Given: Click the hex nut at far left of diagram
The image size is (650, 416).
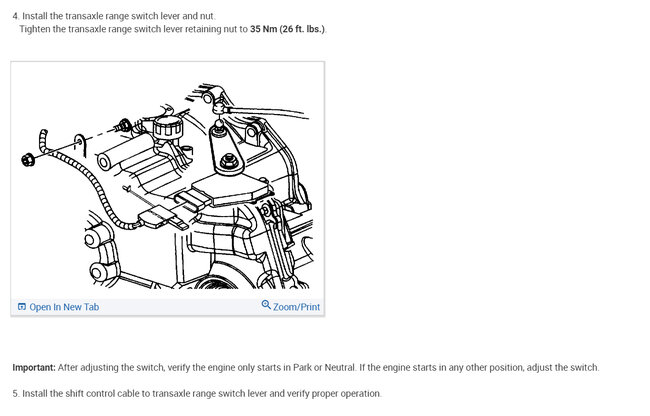Looking at the screenshot, I should click(x=27, y=160).
